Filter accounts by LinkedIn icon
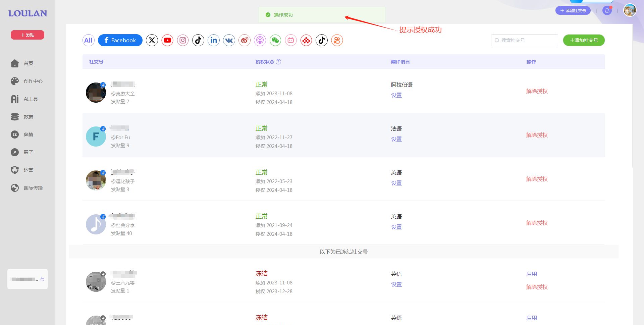This screenshot has width=644, height=325. coord(214,40)
